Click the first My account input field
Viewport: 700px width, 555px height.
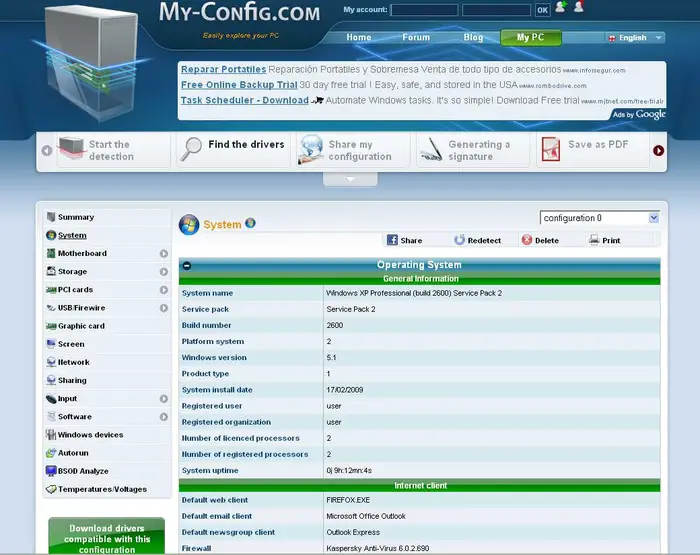click(x=424, y=10)
